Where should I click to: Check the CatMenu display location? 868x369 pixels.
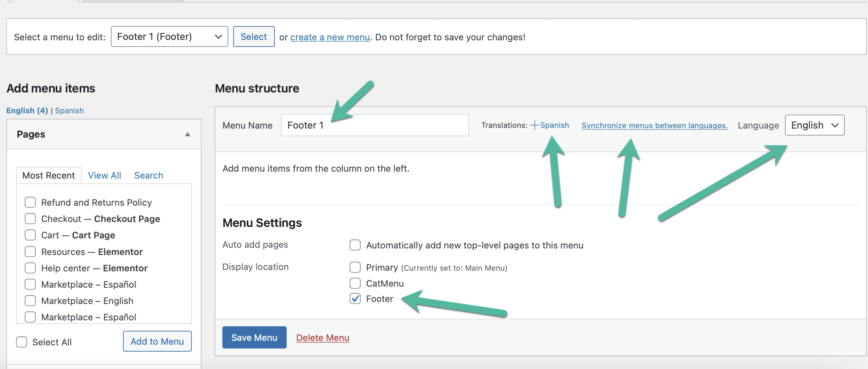pyautogui.click(x=355, y=283)
